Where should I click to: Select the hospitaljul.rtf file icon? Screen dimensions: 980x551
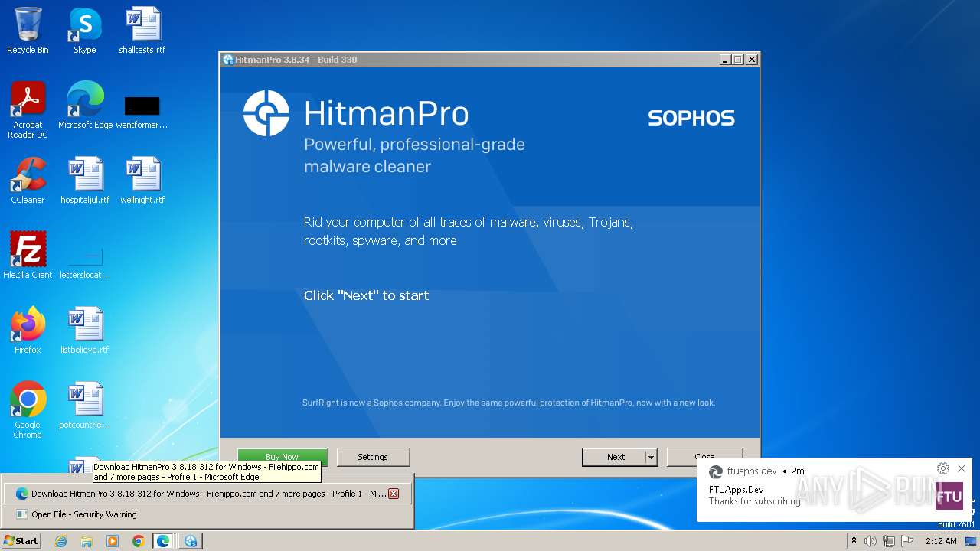pos(85,181)
